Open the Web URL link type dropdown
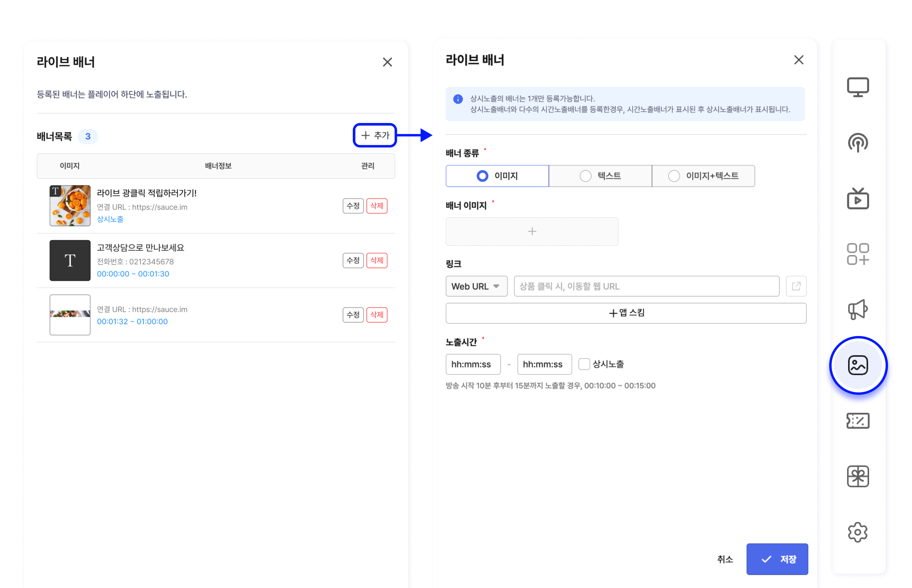Screen dimensions: 912x588 [476, 286]
